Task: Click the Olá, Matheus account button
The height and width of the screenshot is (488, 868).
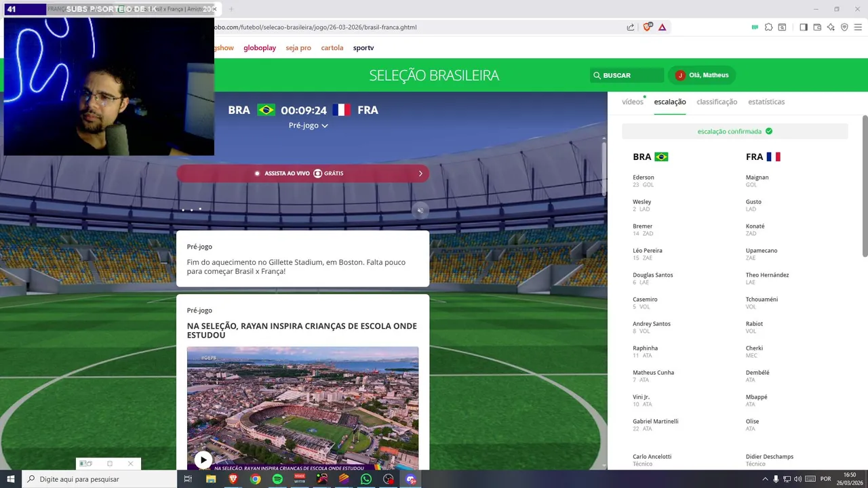Action: 702,75
